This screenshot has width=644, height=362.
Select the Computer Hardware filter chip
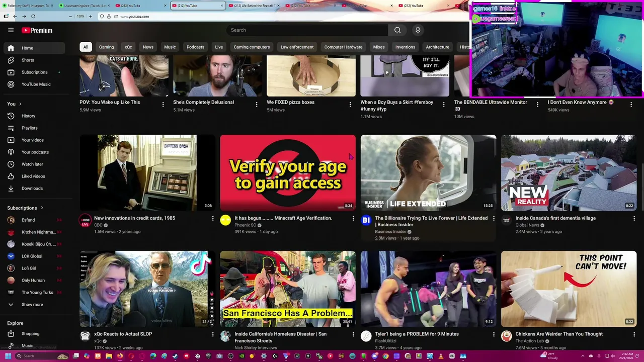343,47
